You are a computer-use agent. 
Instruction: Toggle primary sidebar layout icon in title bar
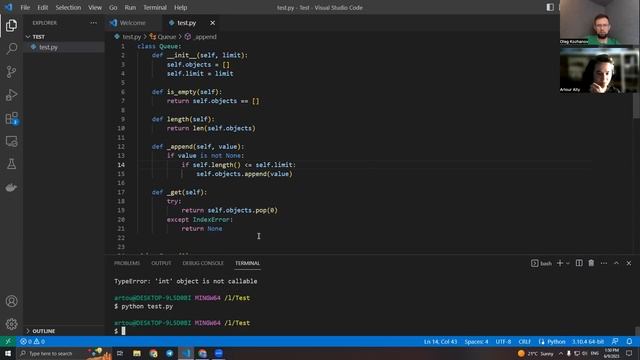(550, 7)
